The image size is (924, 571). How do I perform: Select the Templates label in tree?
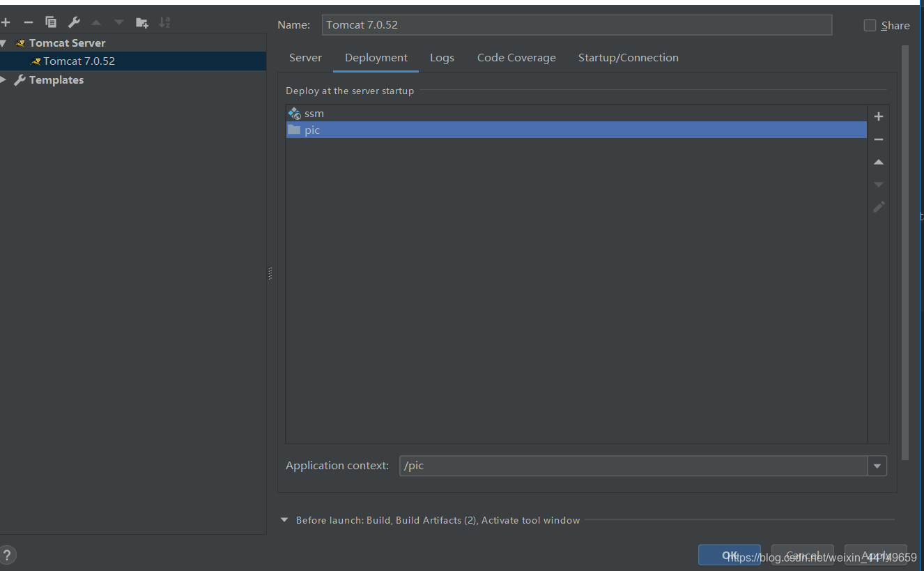point(56,80)
